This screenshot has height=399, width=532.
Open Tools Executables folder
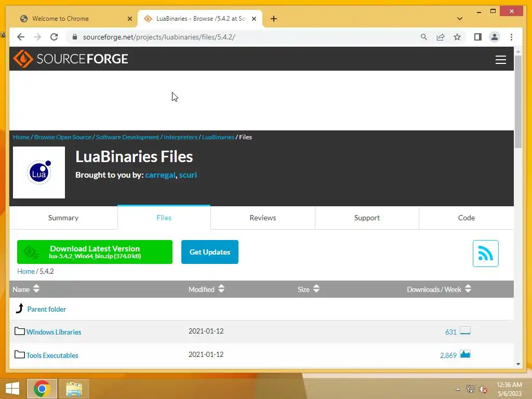tap(52, 355)
